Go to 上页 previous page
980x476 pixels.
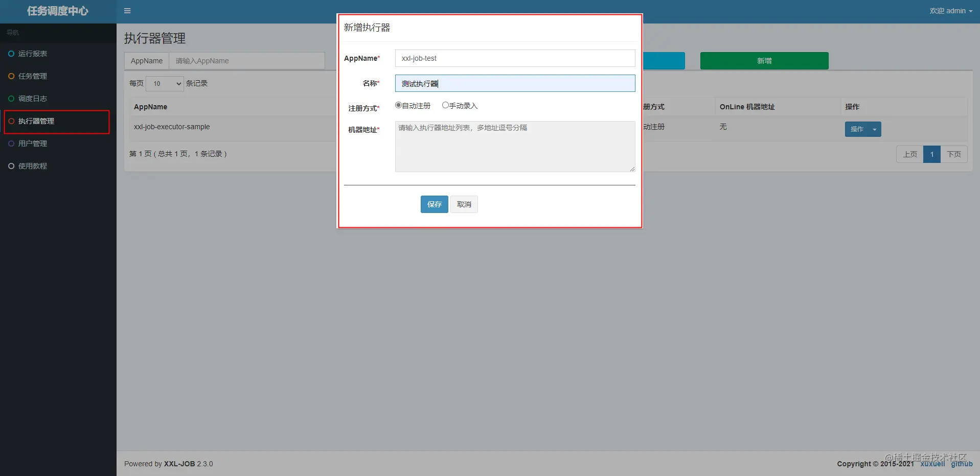[x=910, y=154]
